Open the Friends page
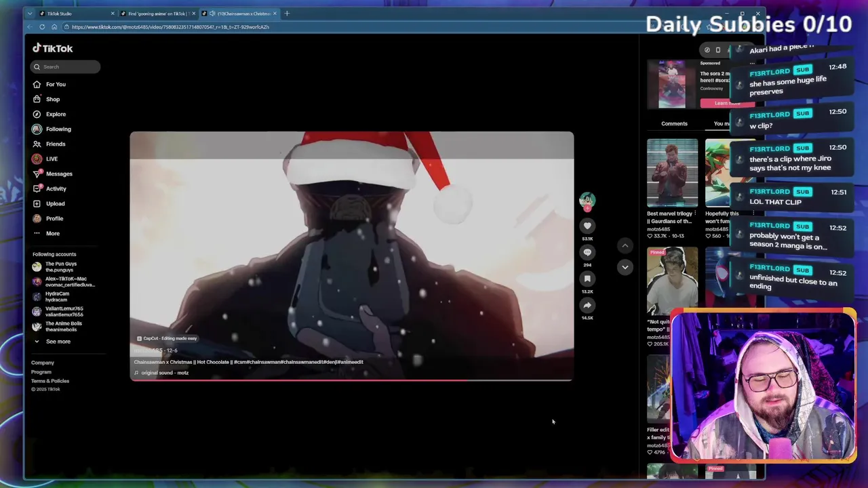The height and width of the screenshot is (488, 868). click(56, 144)
